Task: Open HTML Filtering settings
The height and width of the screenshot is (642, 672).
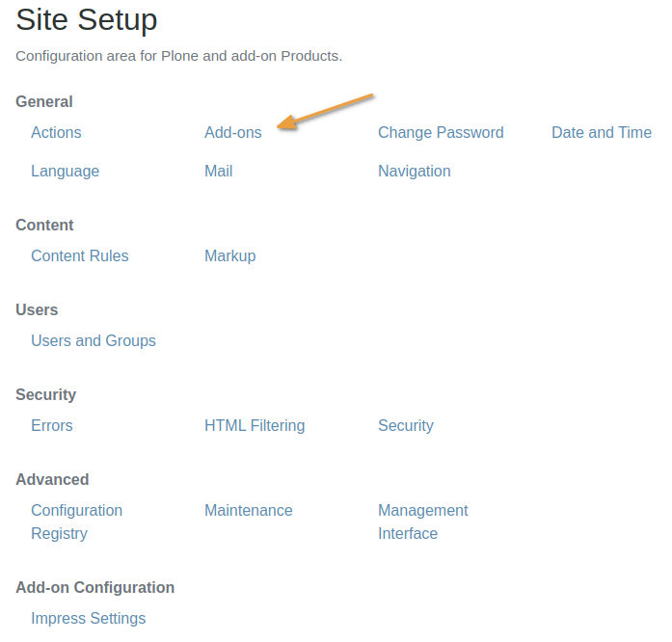Action: (x=255, y=426)
